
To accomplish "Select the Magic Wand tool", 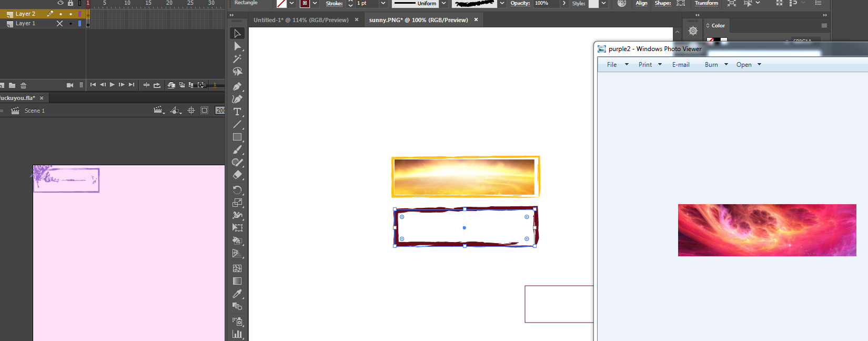I will pyautogui.click(x=237, y=59).
